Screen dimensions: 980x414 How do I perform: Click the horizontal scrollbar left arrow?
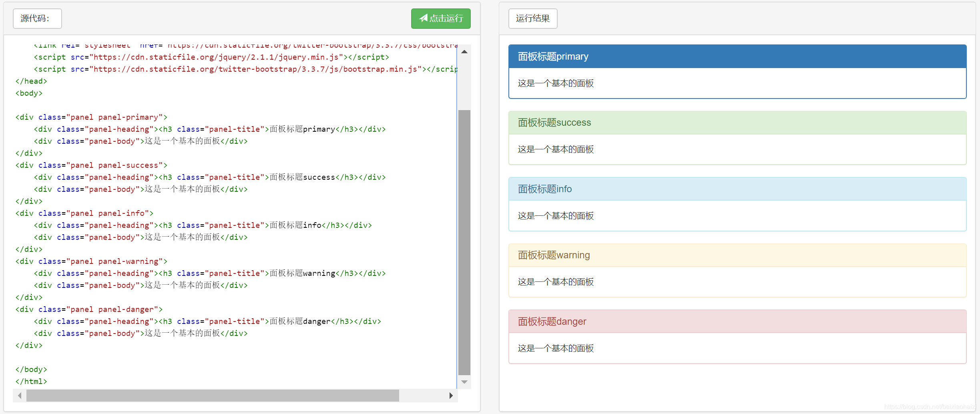coord(20,396)
